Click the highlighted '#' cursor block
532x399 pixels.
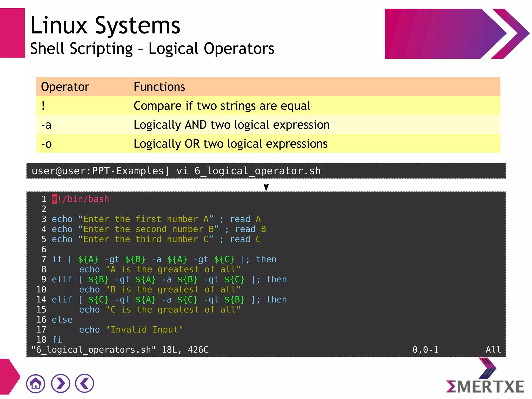[x=54, y=199]
